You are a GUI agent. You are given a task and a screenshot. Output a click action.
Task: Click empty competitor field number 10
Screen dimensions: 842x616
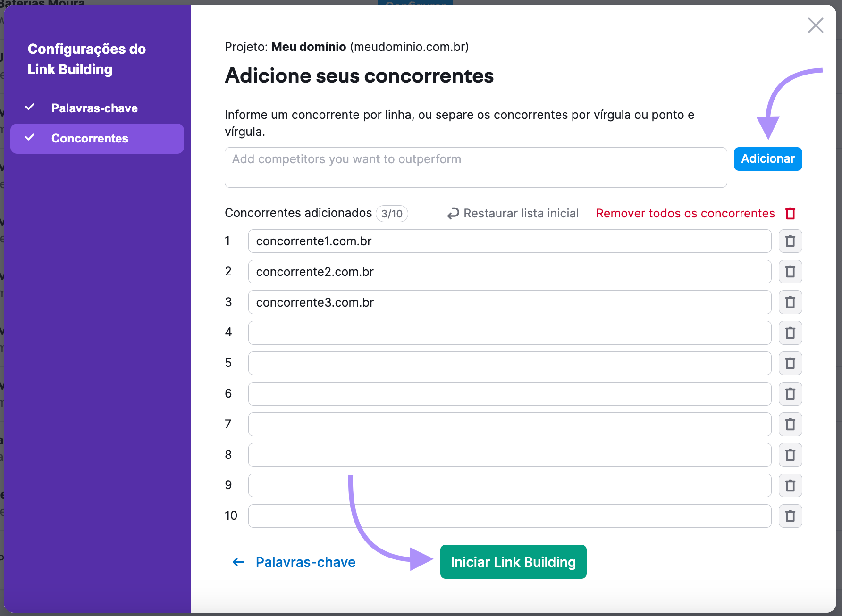point(510,516)
